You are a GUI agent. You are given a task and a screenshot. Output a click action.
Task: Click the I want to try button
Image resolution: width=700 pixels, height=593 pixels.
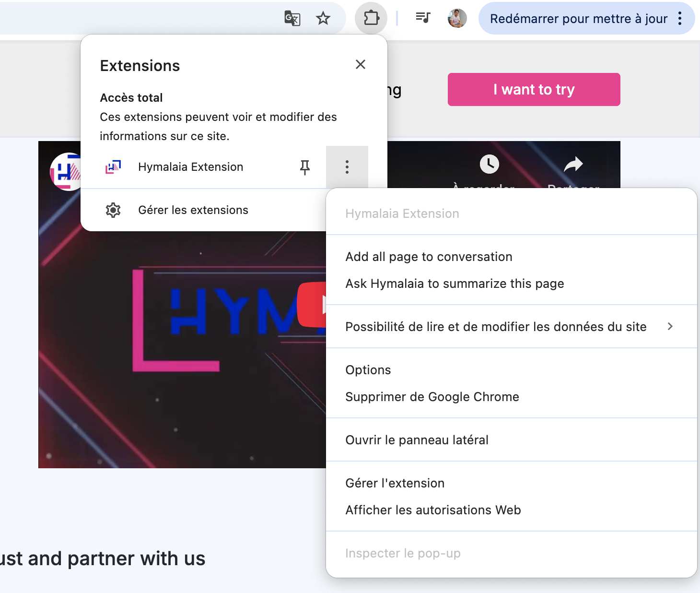pos(534,90)
